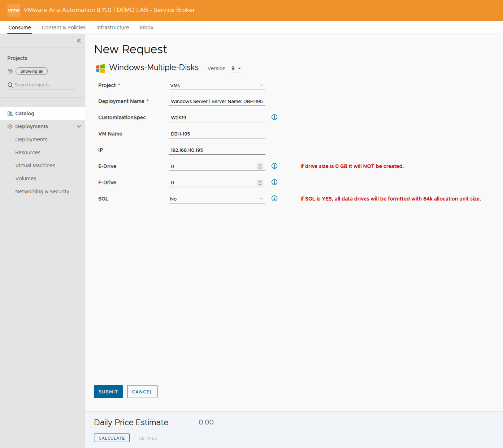
Task: Click the Search projects field
Action: tap(43, 85)
